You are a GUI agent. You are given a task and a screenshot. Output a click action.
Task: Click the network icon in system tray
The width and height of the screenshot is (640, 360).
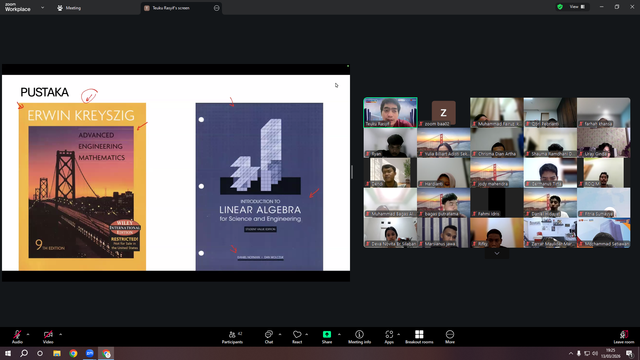pos(587,353)
